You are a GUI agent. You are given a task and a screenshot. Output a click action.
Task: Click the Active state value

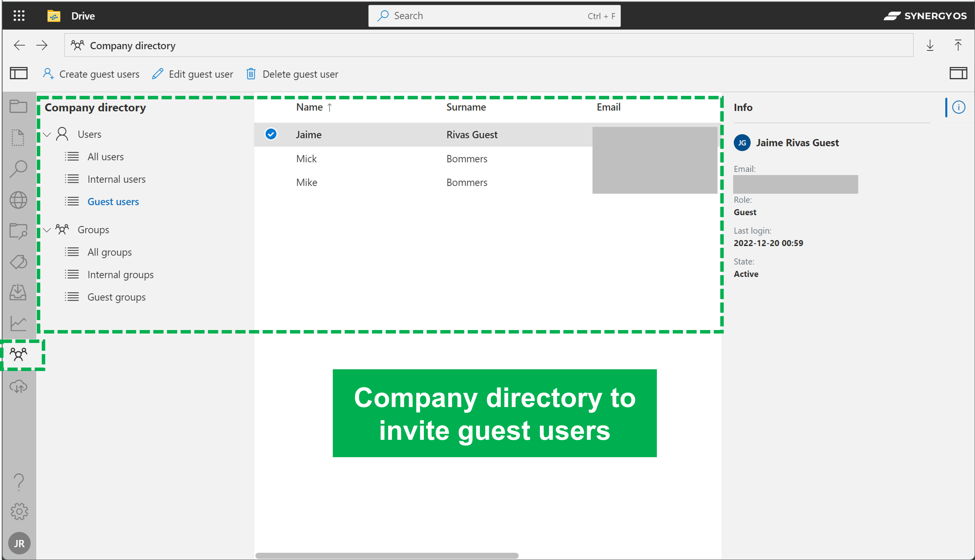pyautogui.click(x=746, y=274)
